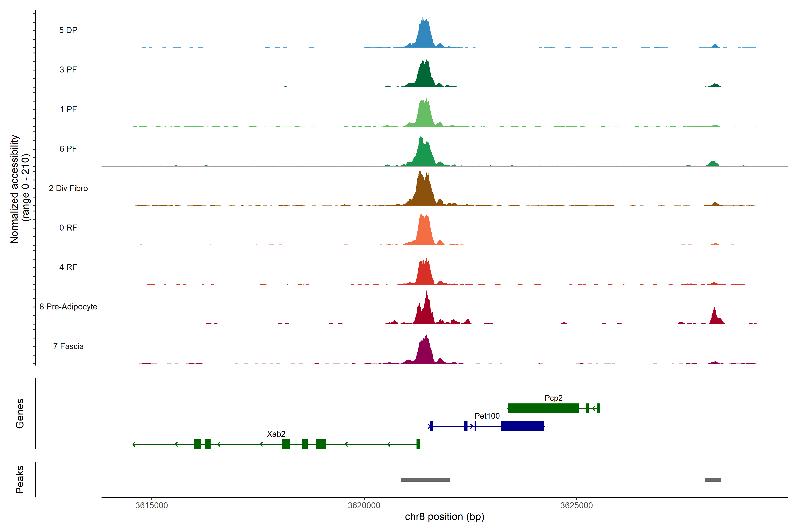Click the rightmost Xab2 exon box
Image resolution: width=798 pixels, height=532 pixels.
418,444
